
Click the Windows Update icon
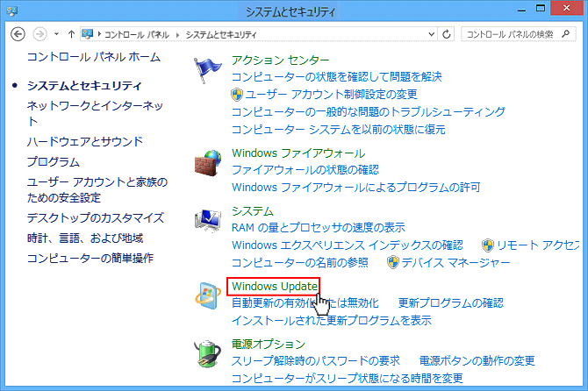click(207, 295)
